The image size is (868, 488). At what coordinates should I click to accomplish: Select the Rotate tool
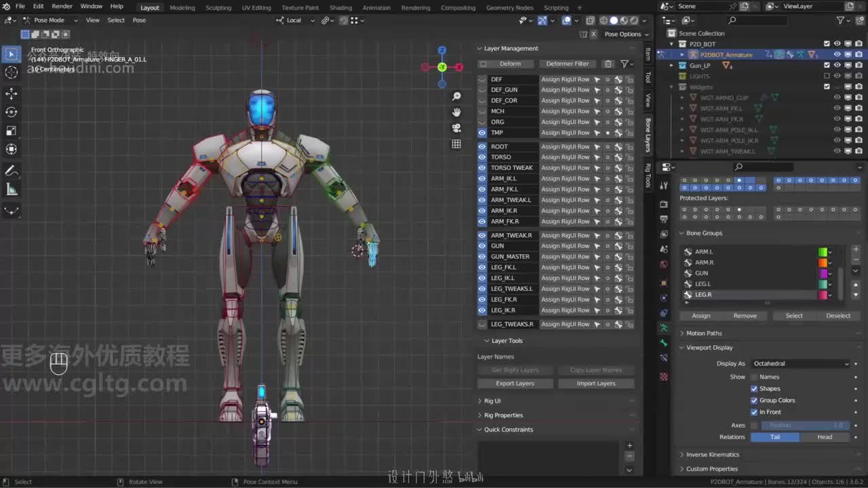(x=12, y=112)
